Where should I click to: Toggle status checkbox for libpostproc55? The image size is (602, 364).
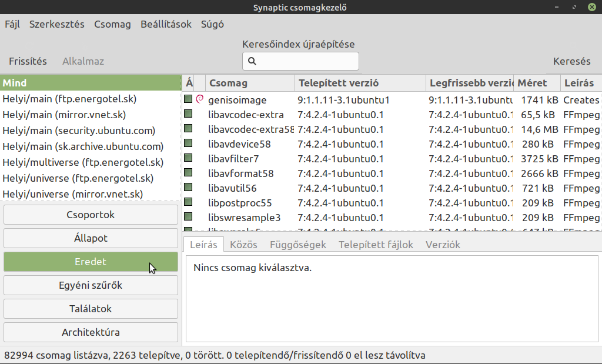point(188,202)
